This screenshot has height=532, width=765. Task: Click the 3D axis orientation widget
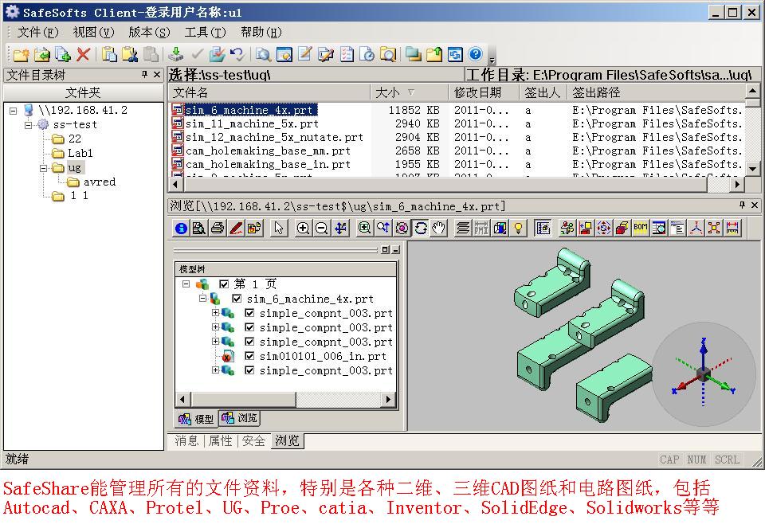703,374
